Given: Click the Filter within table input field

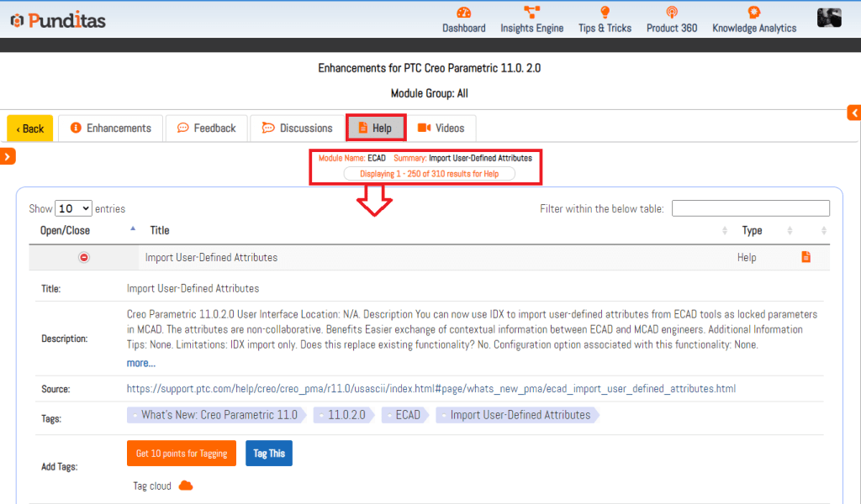Looking at the screenshot, I should pos(750,208).
